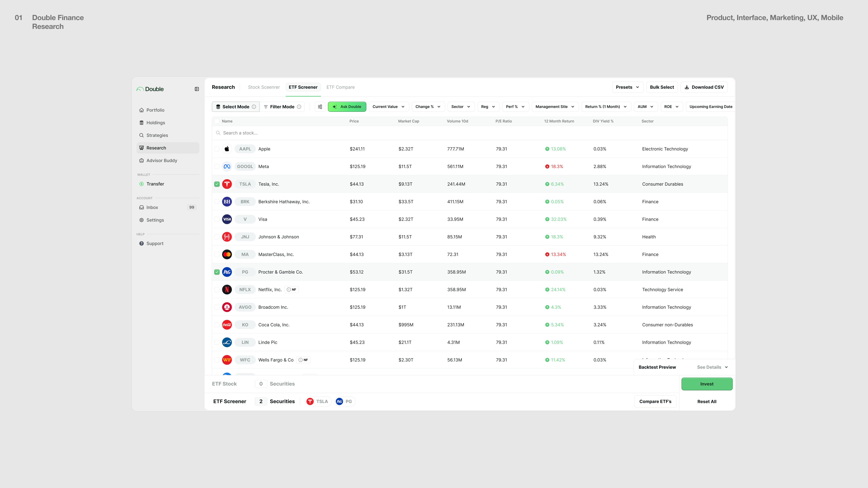Uncheck the Tesla, Inc. row checkbox
868x488 pixels.
click(x=217, y=184)
